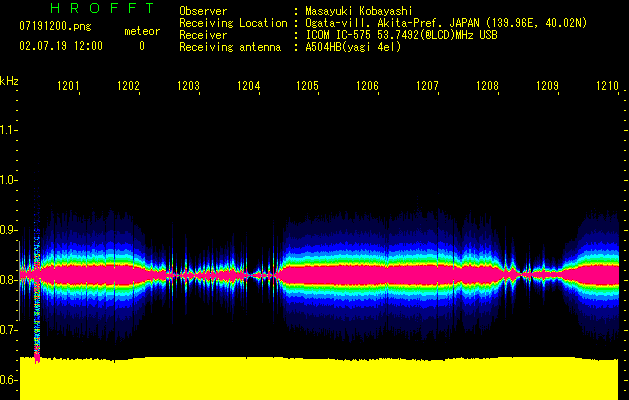Click the 0.8 kHz axis tick label
629x400 pixels.
tap(7, 280)
